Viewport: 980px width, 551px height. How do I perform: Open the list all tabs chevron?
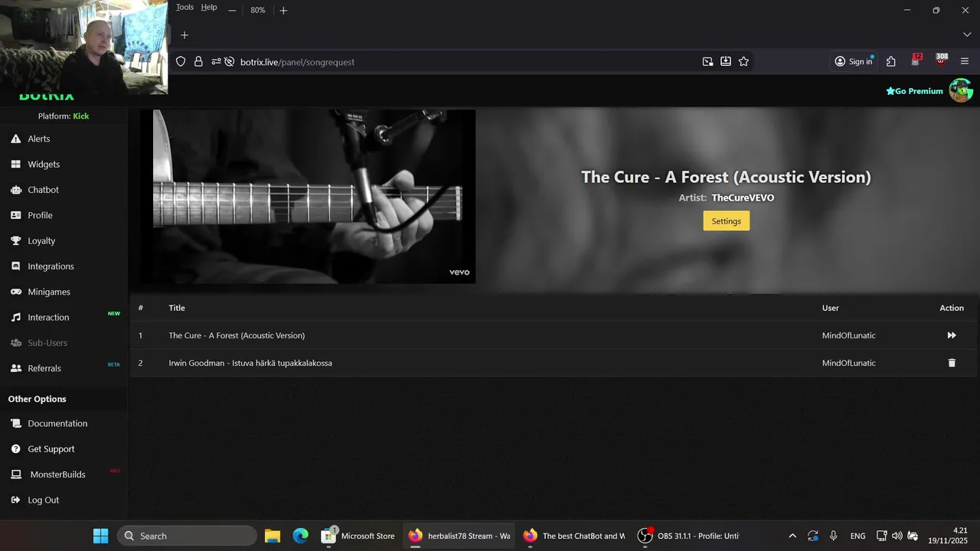click(x=967, y=35)
